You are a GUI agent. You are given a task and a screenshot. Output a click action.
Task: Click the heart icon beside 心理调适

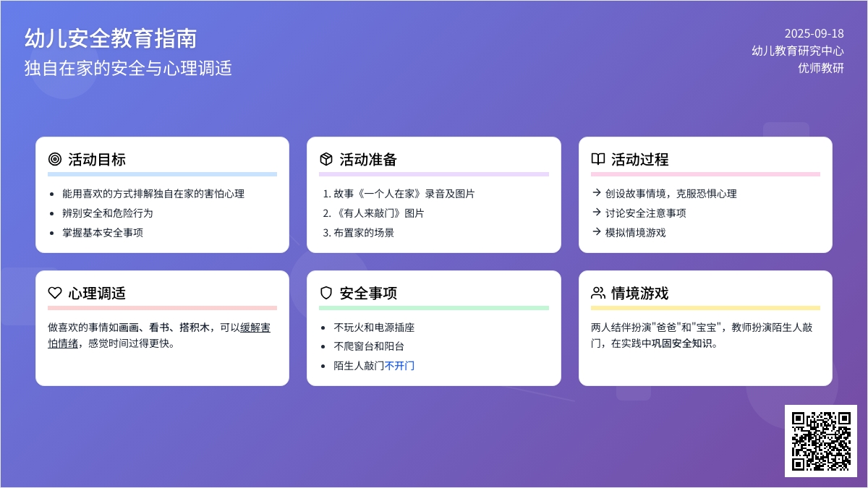[55, 293]
